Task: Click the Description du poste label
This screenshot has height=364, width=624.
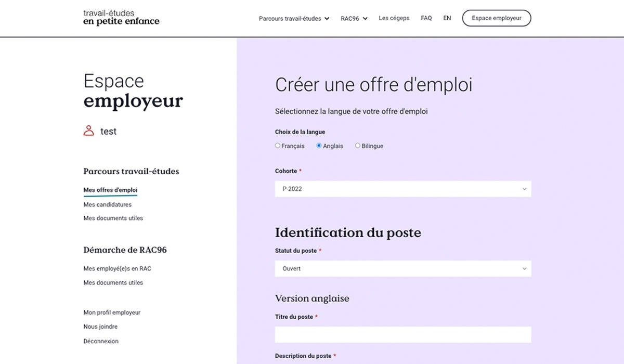Action: click(x=303, y=356)
